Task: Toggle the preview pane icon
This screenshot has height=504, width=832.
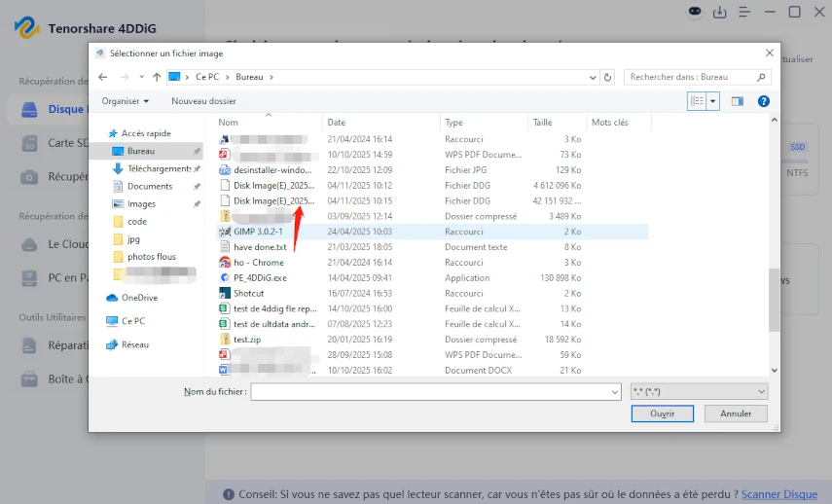Action: coord(738,101)
